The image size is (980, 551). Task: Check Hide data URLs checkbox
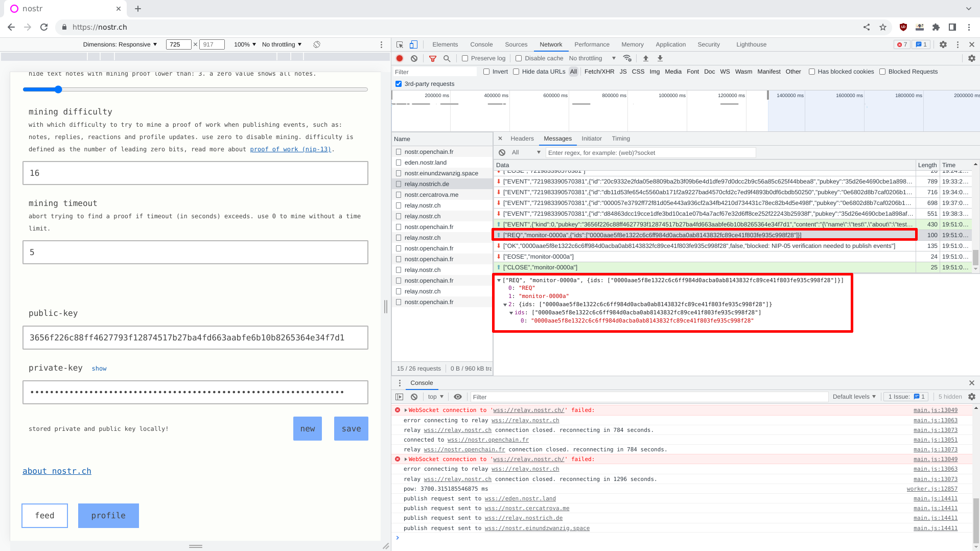pyautogui.click(x=516, y=72)
